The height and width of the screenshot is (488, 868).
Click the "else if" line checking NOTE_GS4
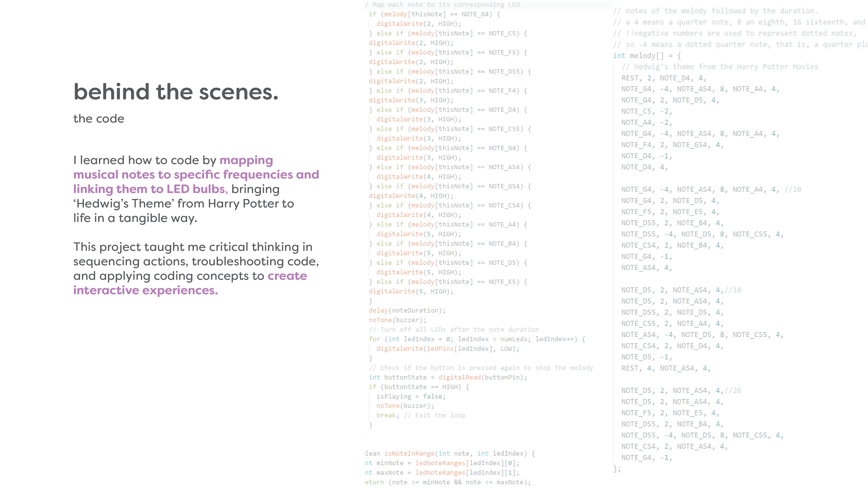click(450, 186)
